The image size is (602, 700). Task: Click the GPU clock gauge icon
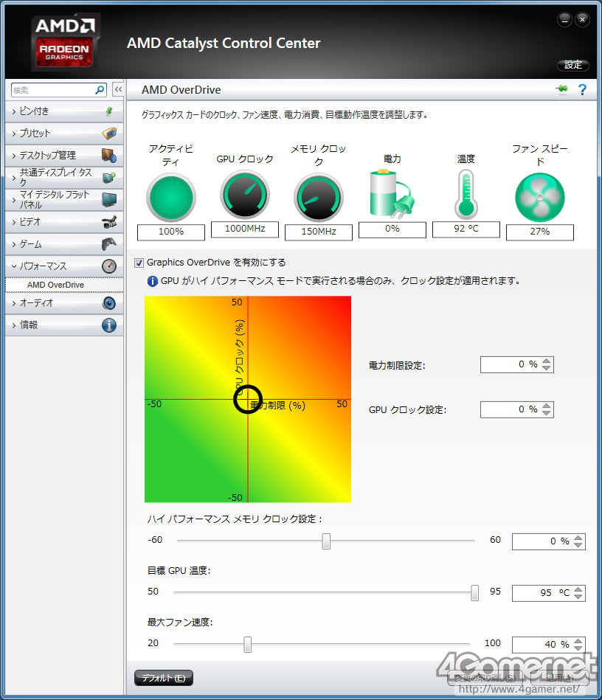[x=245, y=195]
